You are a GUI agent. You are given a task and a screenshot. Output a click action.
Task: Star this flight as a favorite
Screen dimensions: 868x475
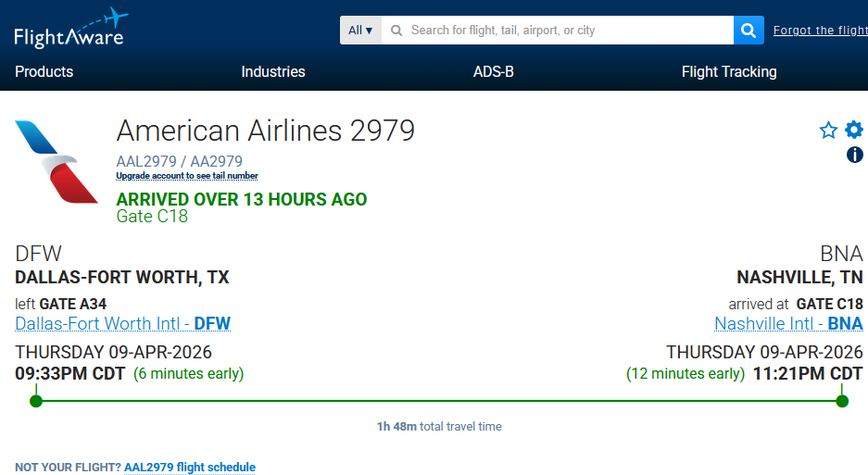(828, 131)
